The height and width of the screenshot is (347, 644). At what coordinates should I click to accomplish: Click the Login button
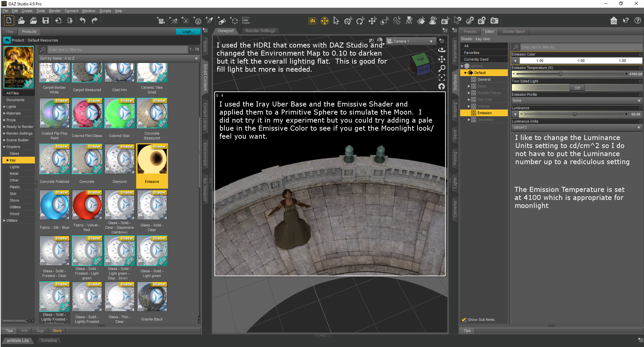188,32
